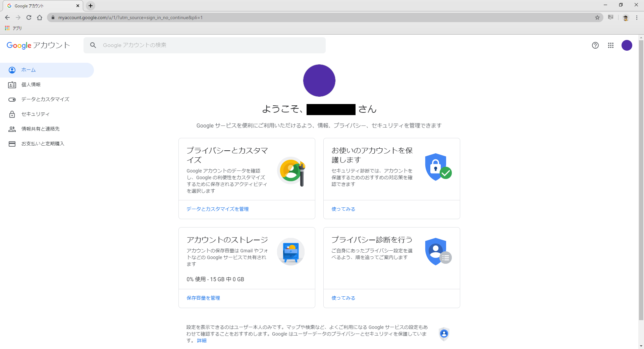Click the address bar URL
The image size is (644, 349).
coord(130,17)
